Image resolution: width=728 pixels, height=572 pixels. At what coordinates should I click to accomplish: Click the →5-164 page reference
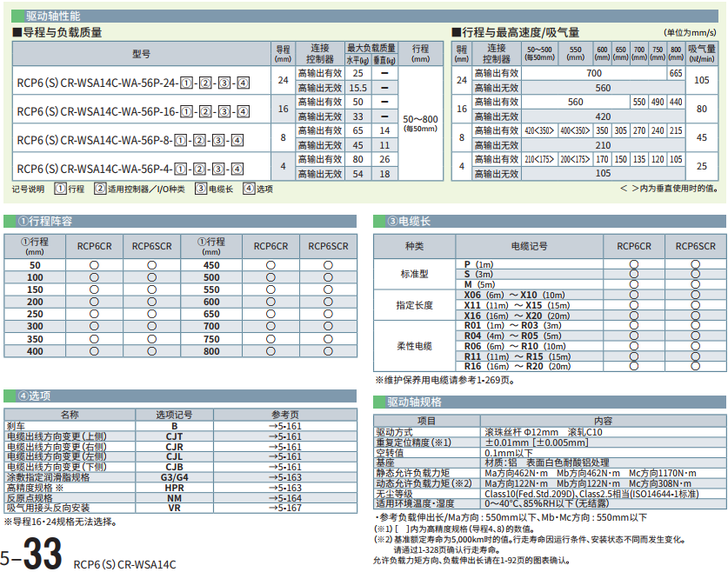click(285, 498)
